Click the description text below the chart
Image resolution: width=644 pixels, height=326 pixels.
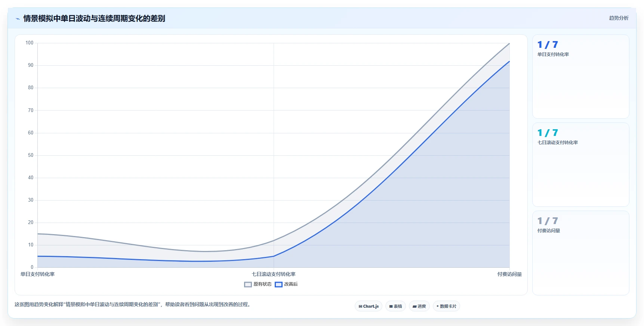tap(133, 304)
